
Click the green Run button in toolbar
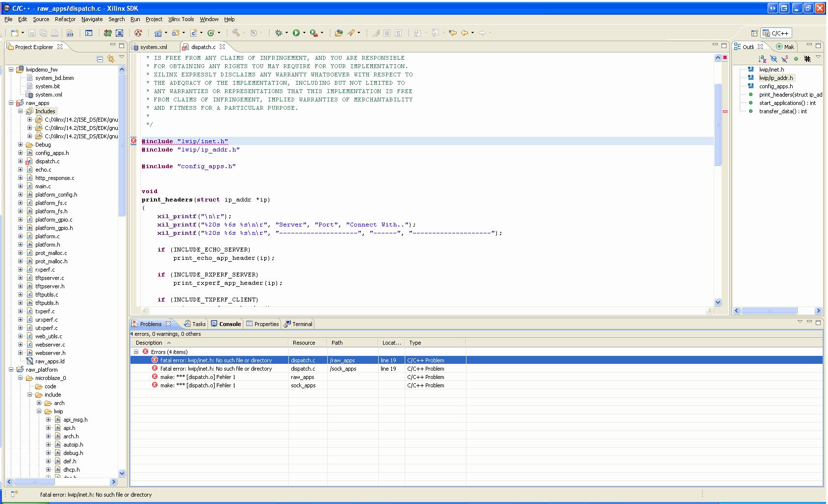pyautogui.click(x=296, y=33)
